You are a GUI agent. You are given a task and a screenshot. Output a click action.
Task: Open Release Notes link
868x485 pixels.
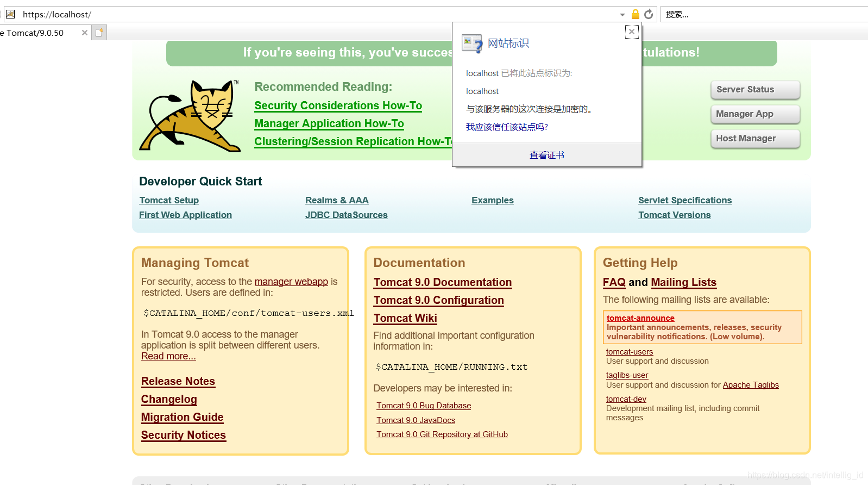[x=178, y=382]
